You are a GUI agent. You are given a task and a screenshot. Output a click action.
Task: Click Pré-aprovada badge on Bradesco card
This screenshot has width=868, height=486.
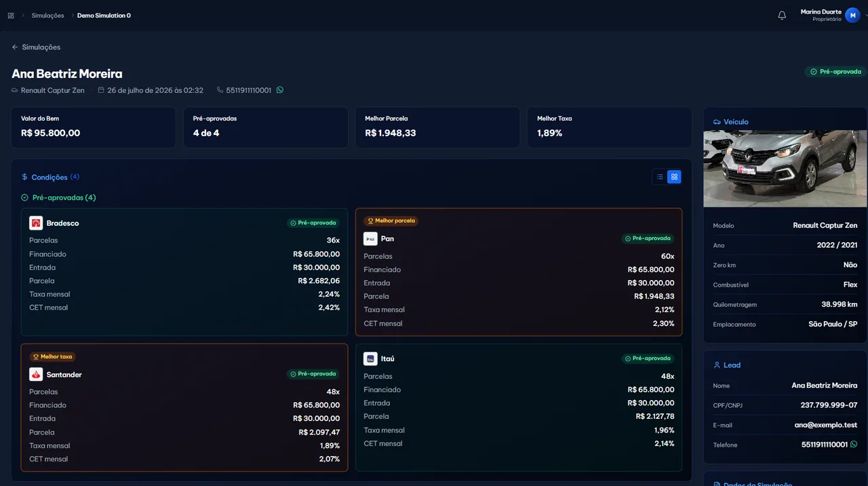[313, 222]
